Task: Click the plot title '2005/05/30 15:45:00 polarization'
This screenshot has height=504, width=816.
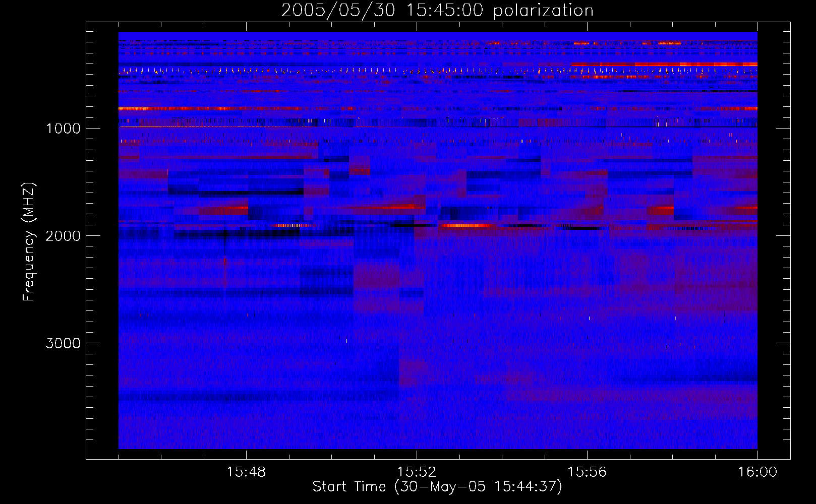Action: click(x=437, y=11)
